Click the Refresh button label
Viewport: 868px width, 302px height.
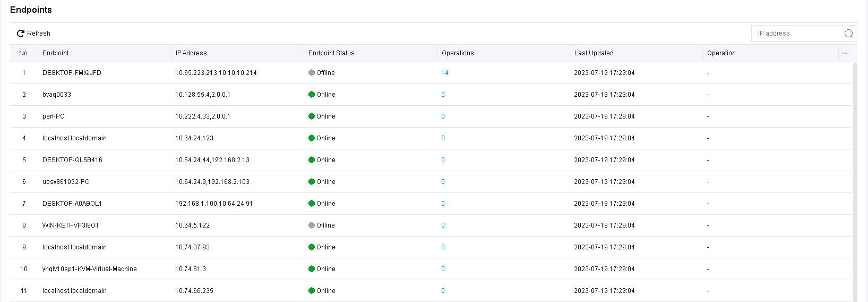coord(39,33)
